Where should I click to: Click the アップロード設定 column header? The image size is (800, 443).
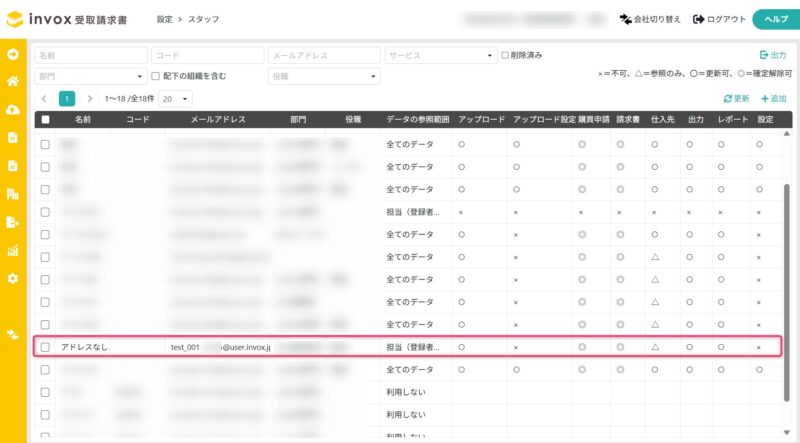coord(544,119)
